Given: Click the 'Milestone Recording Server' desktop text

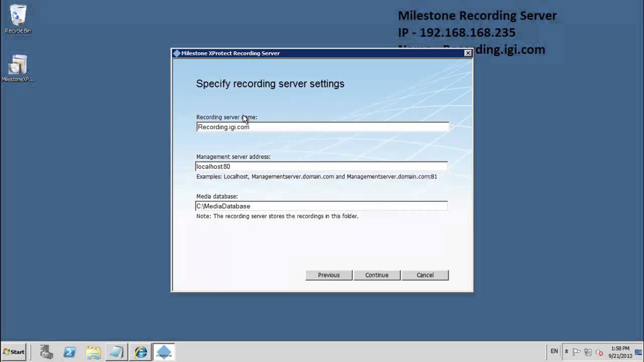Looking at the screenshot, I should point(477,16).
